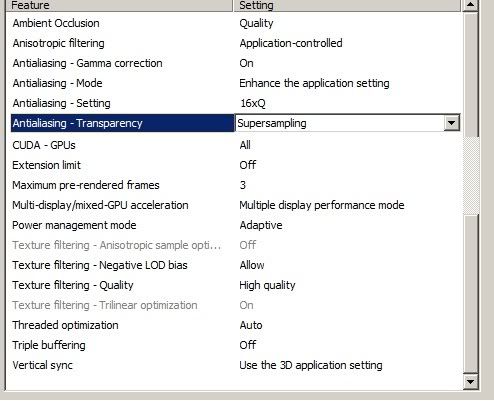
Task: Select the Power management mode row
Action: pyautogui.click(x=234, y=225)
